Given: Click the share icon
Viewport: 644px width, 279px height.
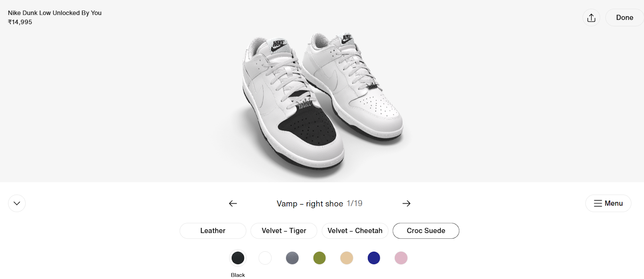Looking at the screenshot, I should tap(591, 18).
